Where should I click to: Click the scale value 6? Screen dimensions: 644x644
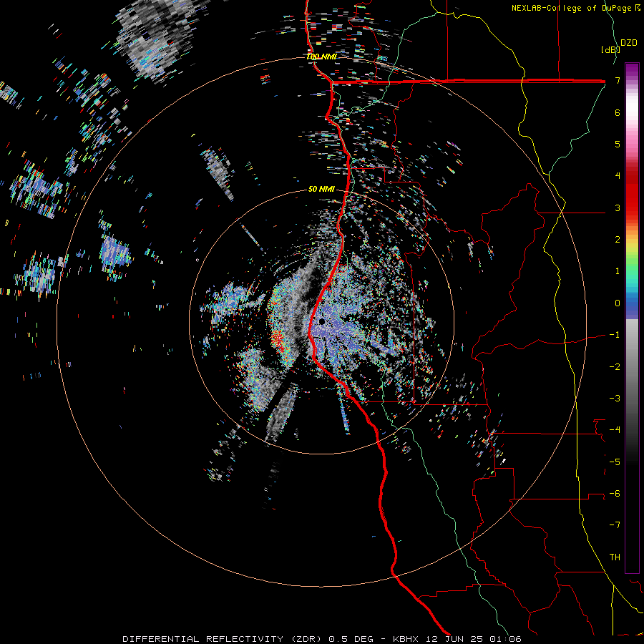pyautogui.click(x=618, y=112)
